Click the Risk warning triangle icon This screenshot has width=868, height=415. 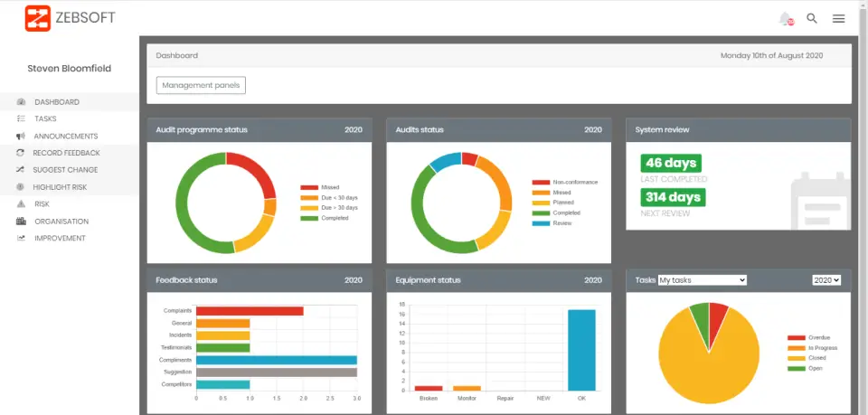pos(21,204)
